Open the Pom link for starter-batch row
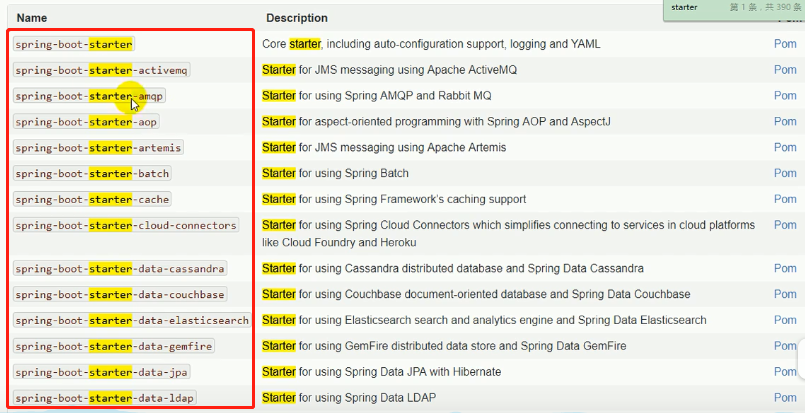Viewport: 805px width, 413px height. click(785, 173)
